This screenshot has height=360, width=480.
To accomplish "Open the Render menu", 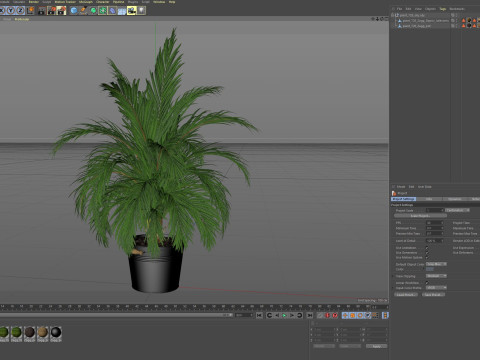I will coord(34,2).
